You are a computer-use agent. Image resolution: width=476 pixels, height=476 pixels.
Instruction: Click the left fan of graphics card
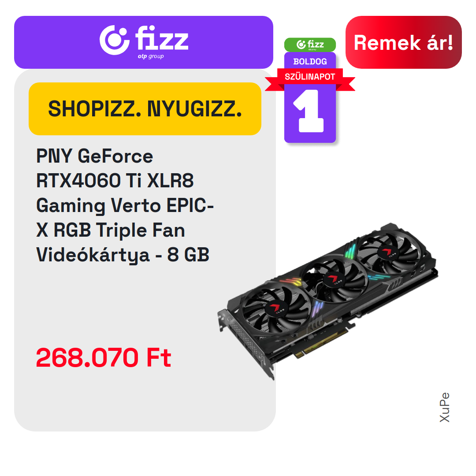(x=275, y=309)
